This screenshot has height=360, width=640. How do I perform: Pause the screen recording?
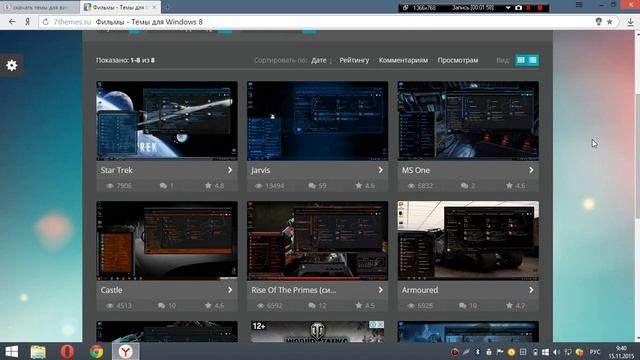(529, 7)
